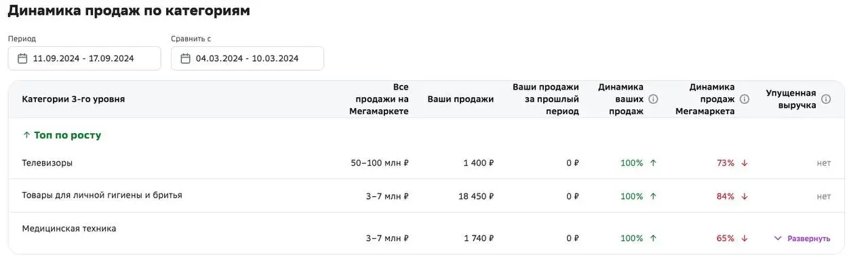Image resolution: width=868 pixels, height=260 pixels.
Task: Click the Топ по росту section heading
Action: point(62,135)
